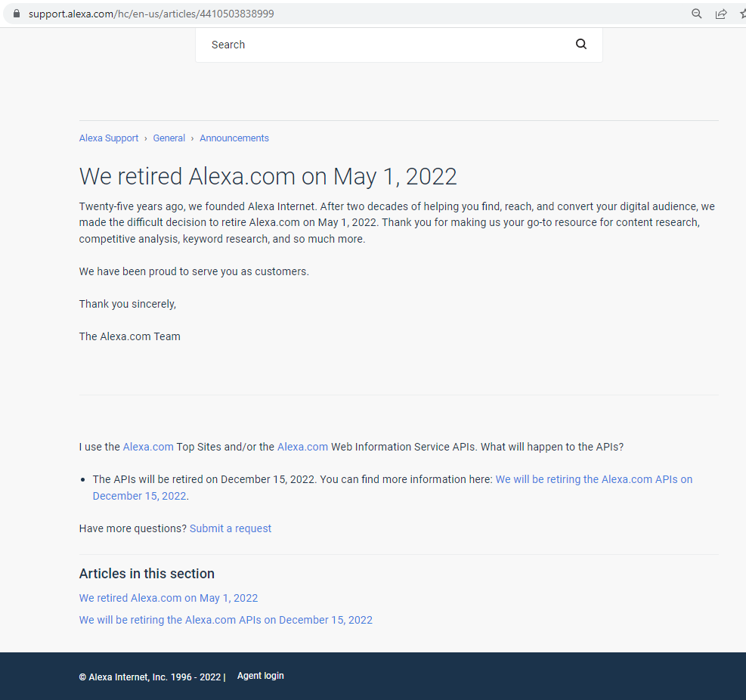Image resolution: width=746 pixels, height=700 pixels.
Task: Click the support.alexa.com URL in address bar
Action: tap(151, 14)
